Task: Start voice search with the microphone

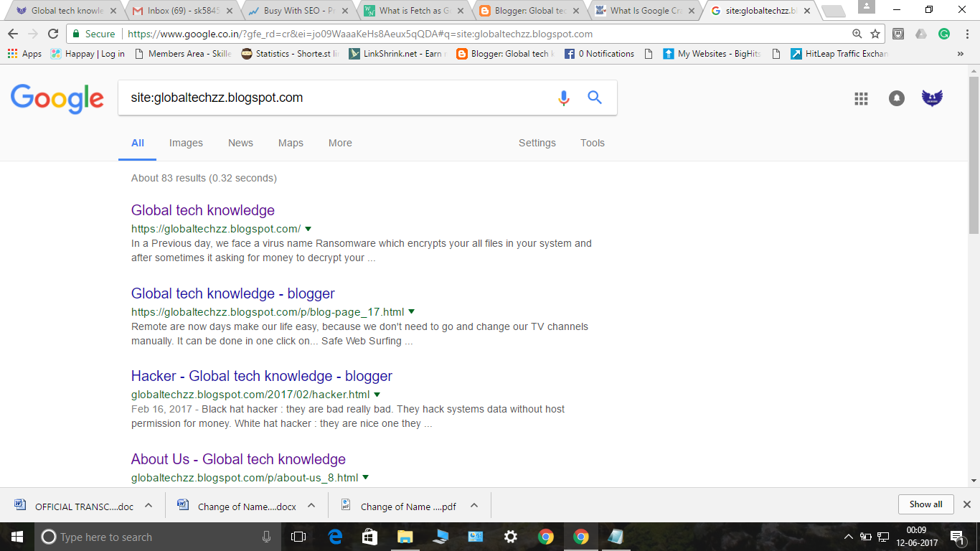Action: tap(564, 98)
